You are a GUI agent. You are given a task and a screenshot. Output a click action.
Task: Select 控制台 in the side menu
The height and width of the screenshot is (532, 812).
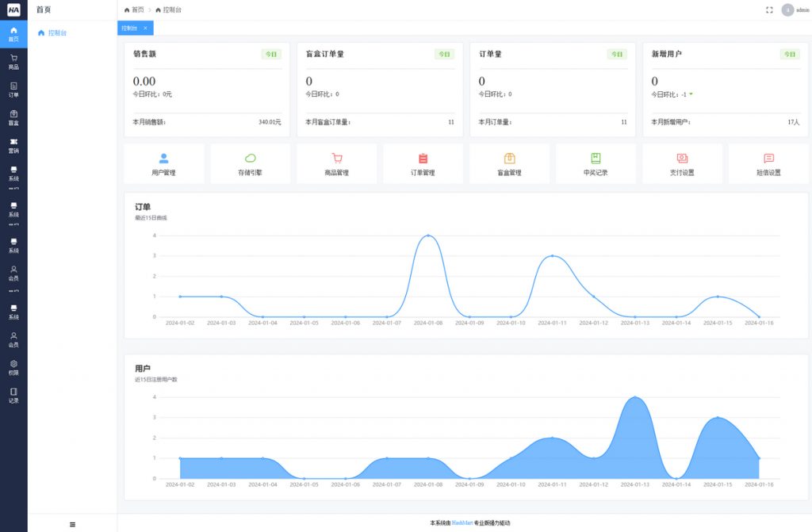[x=57, y=33]
